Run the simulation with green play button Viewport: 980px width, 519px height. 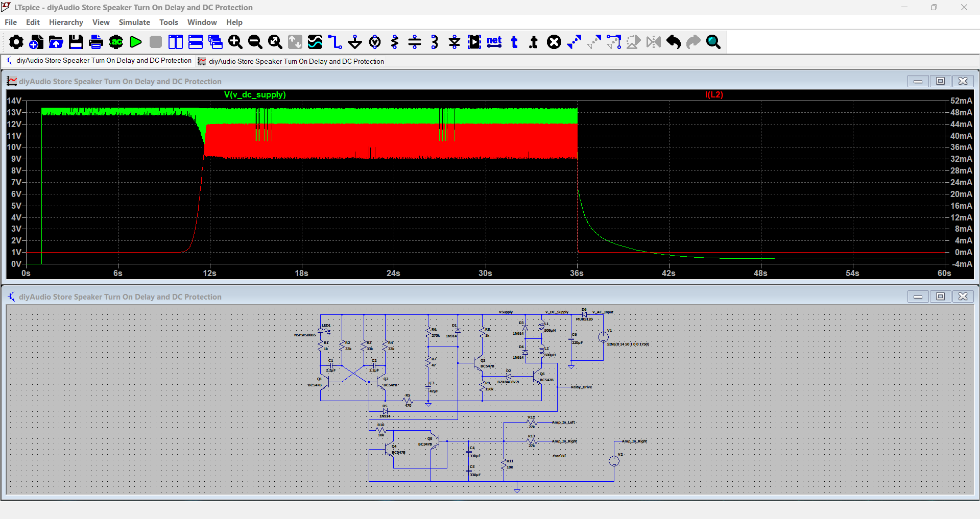tap(136, 42)
